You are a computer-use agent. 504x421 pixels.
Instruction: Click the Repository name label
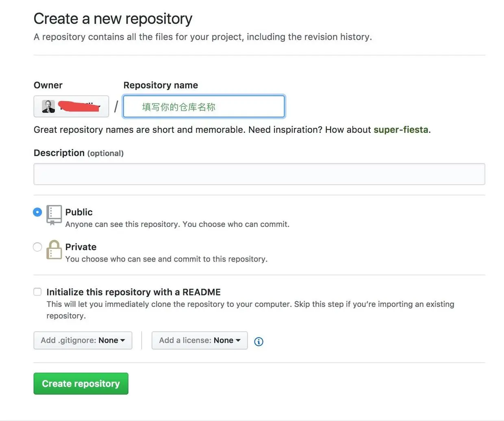pyautogui.click(x=161, y=85)
